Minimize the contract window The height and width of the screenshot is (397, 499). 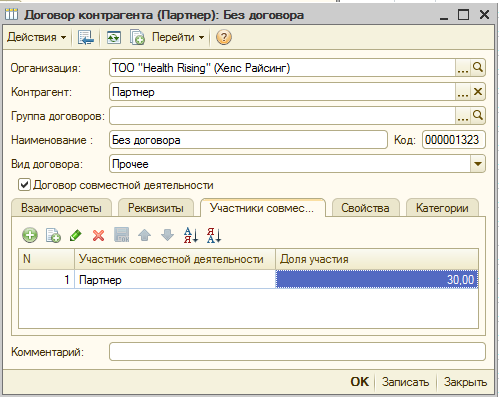[x=444, y=15]
